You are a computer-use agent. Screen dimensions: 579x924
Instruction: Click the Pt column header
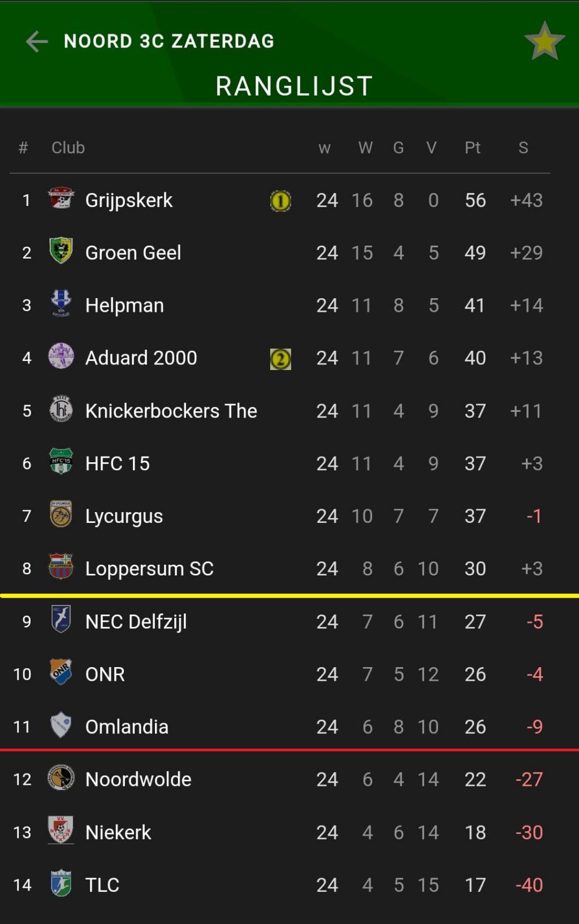pos(473,148)
